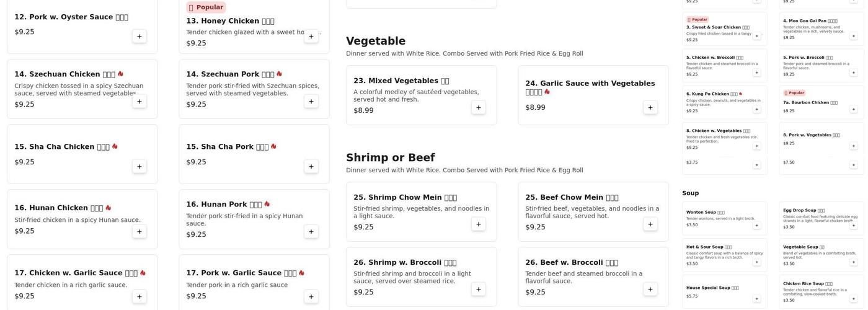Add Pork w. Garlic Sauce to cart
This screenshot has width=868, height=310.
tap(311, 296)
